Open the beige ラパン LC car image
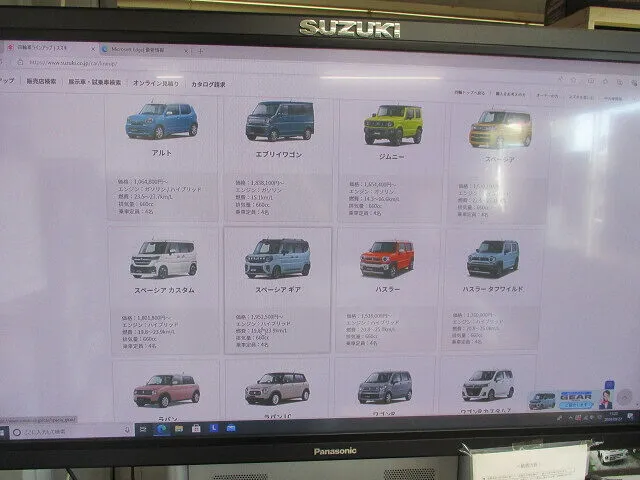 coord(277,388)
